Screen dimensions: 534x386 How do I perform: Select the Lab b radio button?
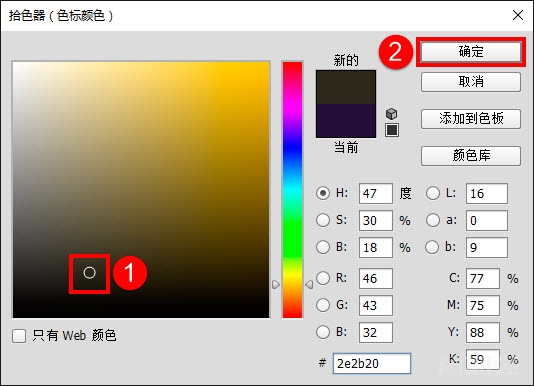click(x=432, y=247)
